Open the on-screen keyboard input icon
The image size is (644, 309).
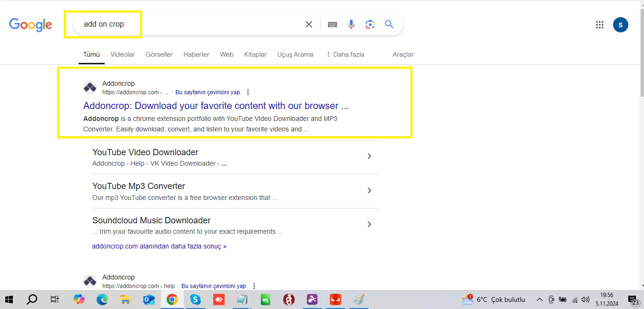(332, 24)
